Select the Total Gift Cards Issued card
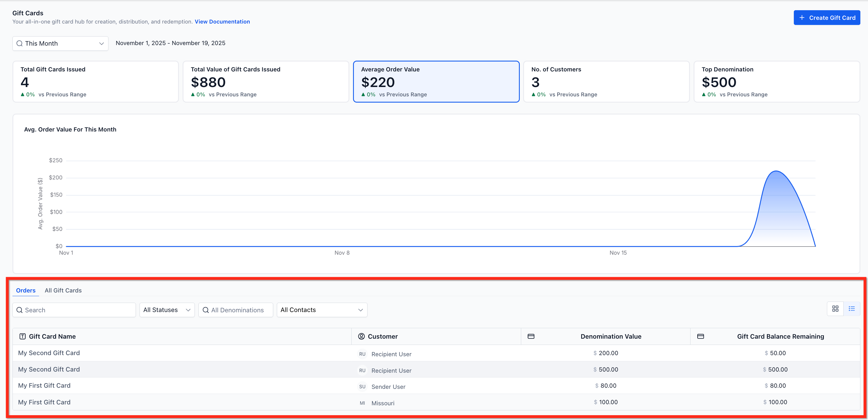The width and height of the screenshot is (868, 420). point(96,82)
